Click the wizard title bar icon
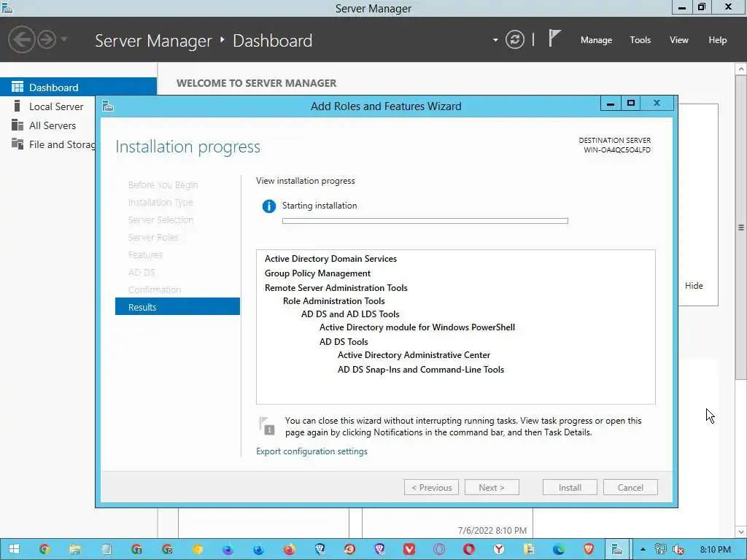The width and height of the screenshot is (747, 560). pyautogui.click(x=108, y=106)
